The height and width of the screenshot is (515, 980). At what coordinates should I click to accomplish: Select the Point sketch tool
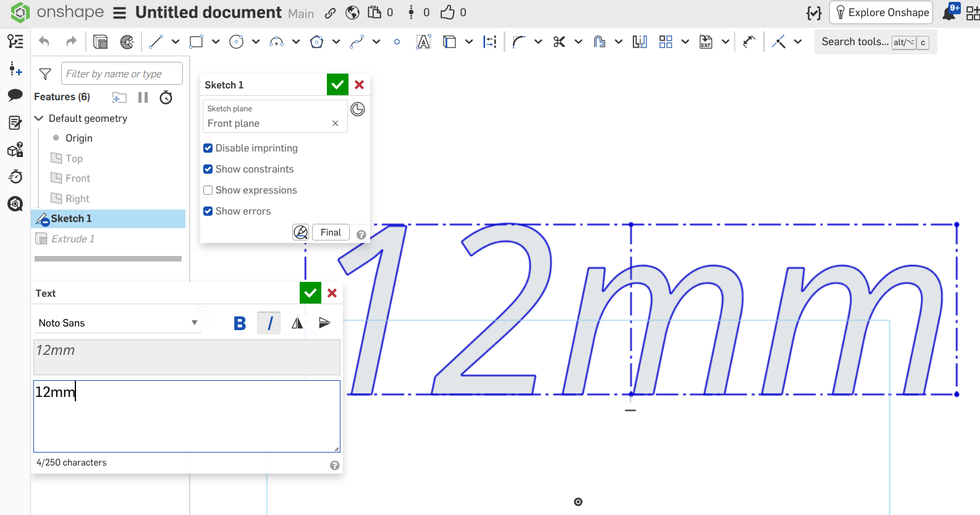point(397,41)
